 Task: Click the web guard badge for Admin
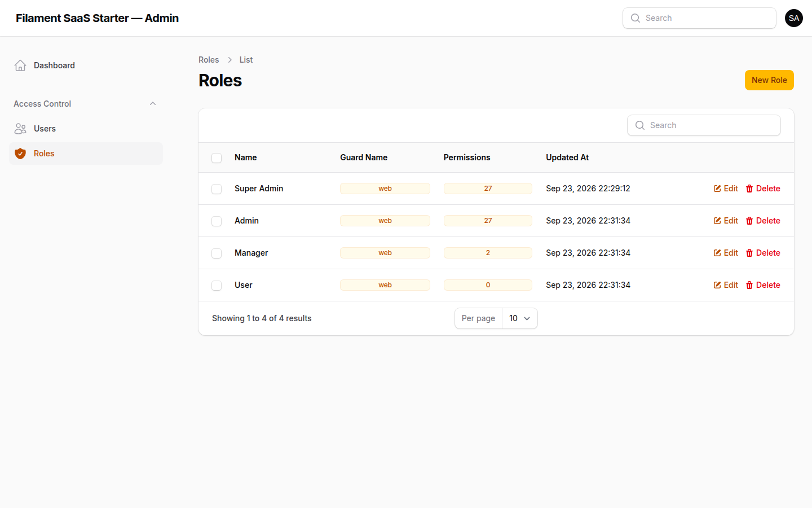click(x=385, y=221)
